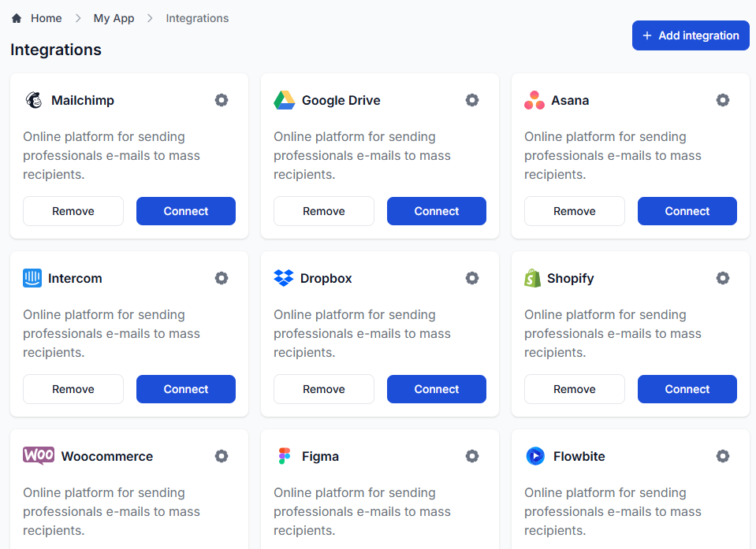The image size is (756, 549).
Task: Open Mailchimp settings gear icon
Action: [x=222, y=100]
